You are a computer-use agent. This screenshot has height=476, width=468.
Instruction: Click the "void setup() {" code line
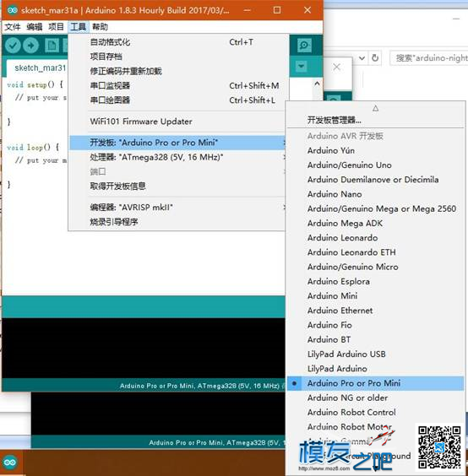point(35,84)
